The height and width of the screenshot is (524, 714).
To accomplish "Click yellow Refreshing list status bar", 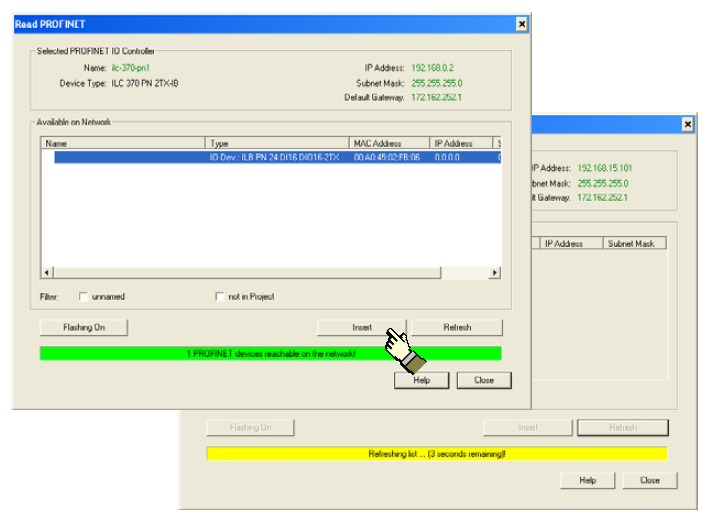I will (437, 454).
